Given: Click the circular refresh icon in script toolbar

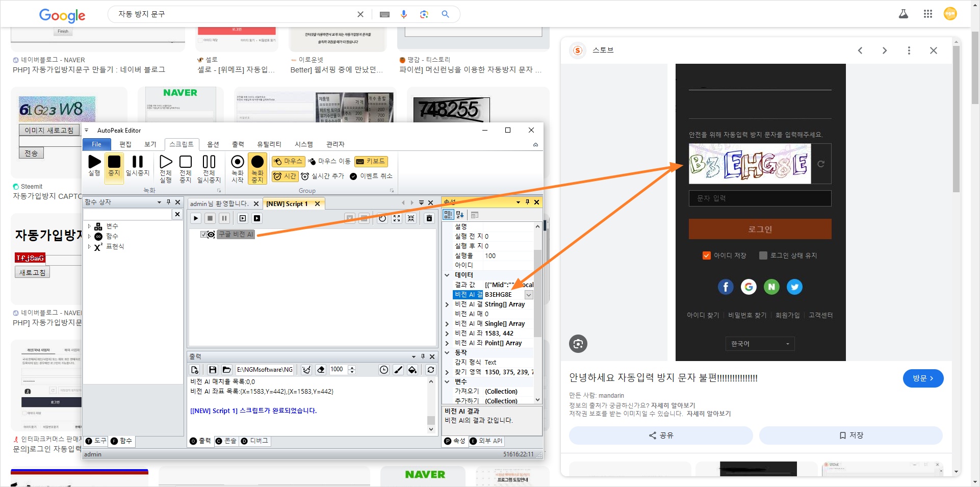Looking at the screenshot, I should click(382, 218).
